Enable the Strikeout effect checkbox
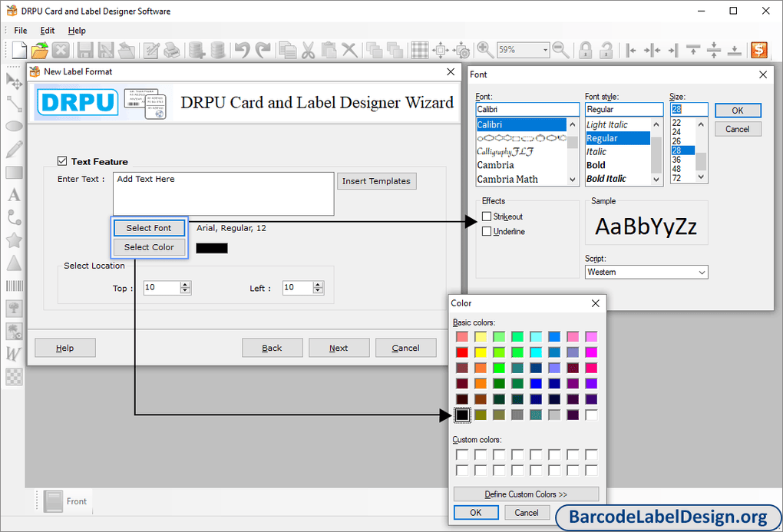 (487, 216)
